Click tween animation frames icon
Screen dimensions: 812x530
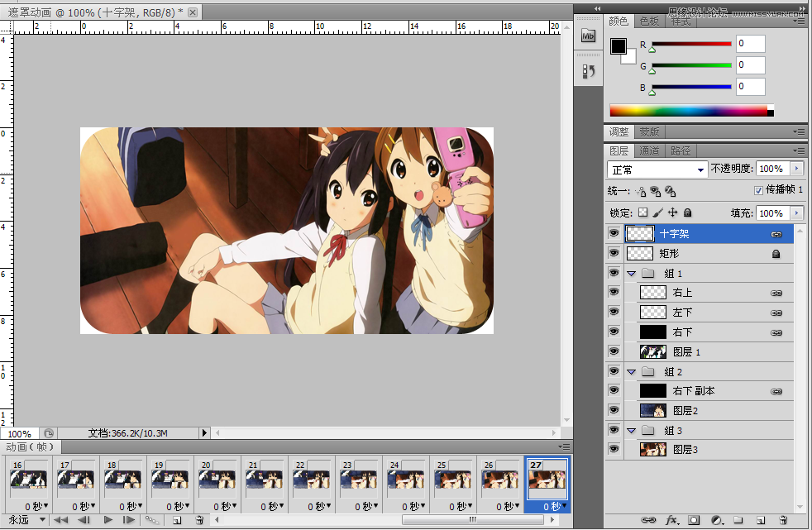pos(152,519)
